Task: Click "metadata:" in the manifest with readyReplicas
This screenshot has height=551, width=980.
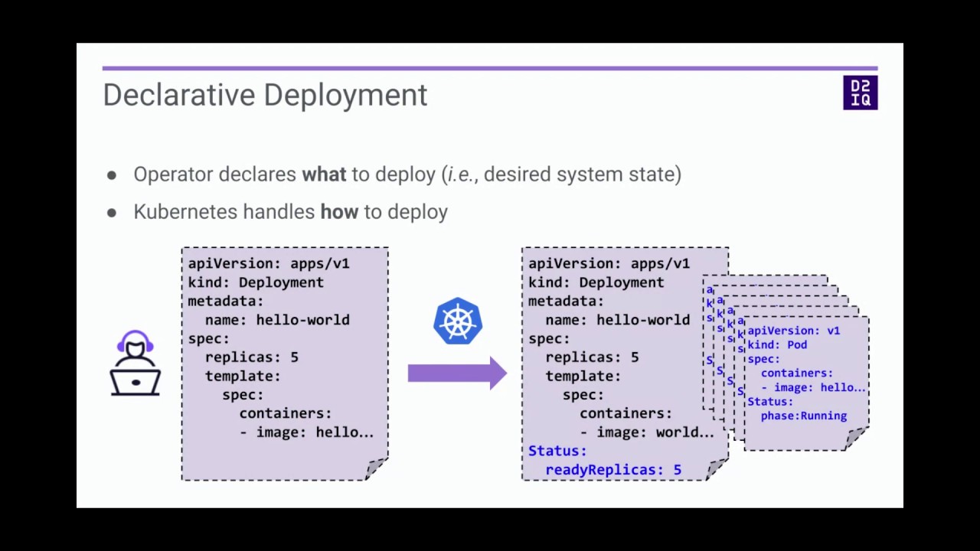Action: pos(566,301)
